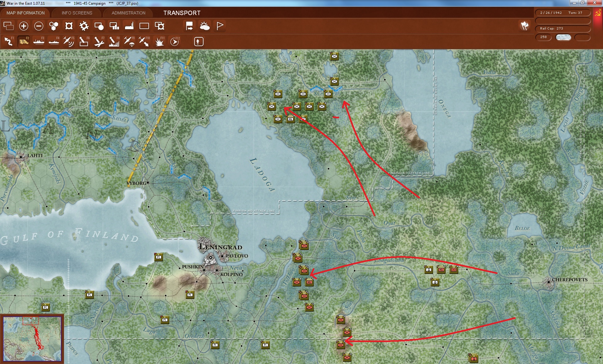
Task: Click the rectangle-and-counter toolbar icon
Action: coord(160,26)
